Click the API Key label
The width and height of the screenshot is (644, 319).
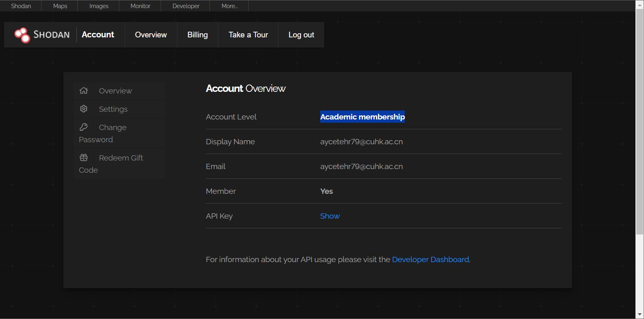click(x=219, y=216)
